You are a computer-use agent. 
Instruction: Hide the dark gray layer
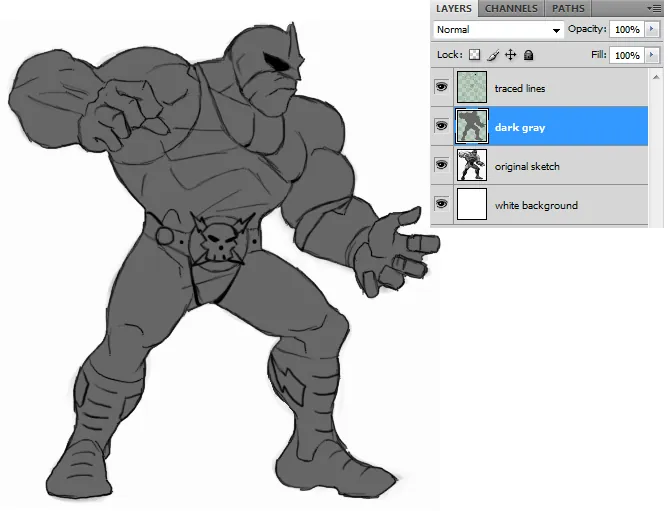[441, 126]
